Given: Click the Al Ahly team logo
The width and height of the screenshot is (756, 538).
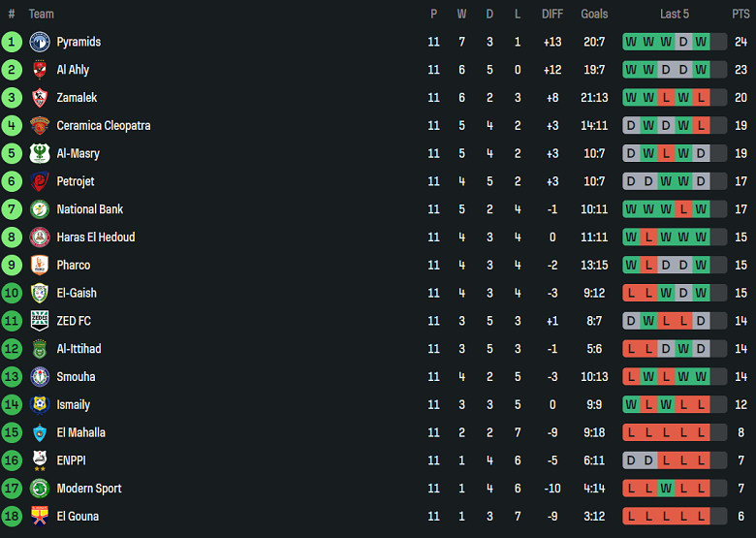Looking at the screenshot, I should coord(40,70).
